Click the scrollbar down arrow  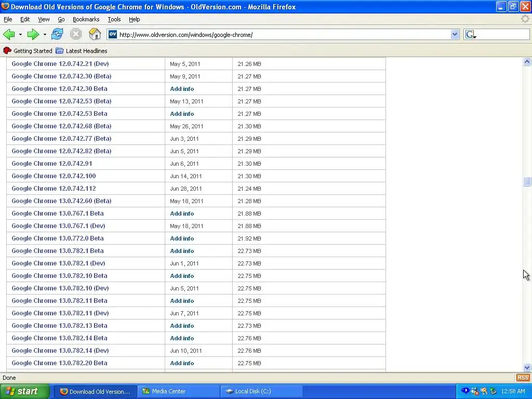pos(527,367)
